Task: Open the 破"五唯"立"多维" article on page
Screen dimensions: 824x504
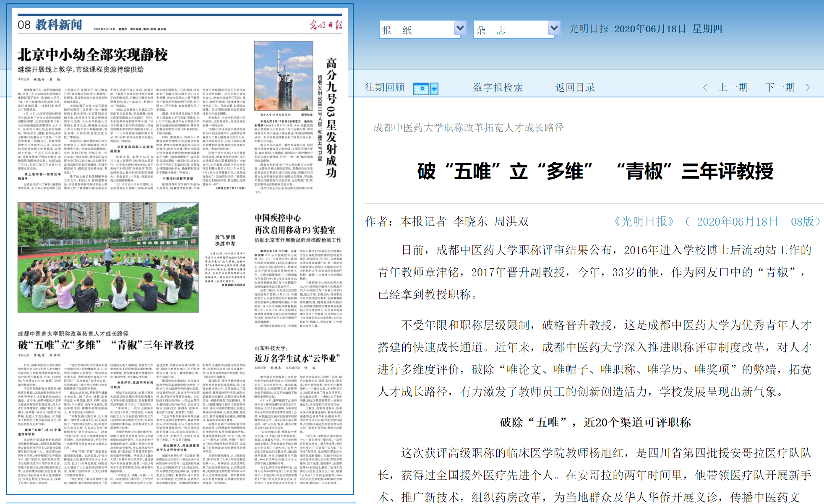Action: click(x=106, y=345)
